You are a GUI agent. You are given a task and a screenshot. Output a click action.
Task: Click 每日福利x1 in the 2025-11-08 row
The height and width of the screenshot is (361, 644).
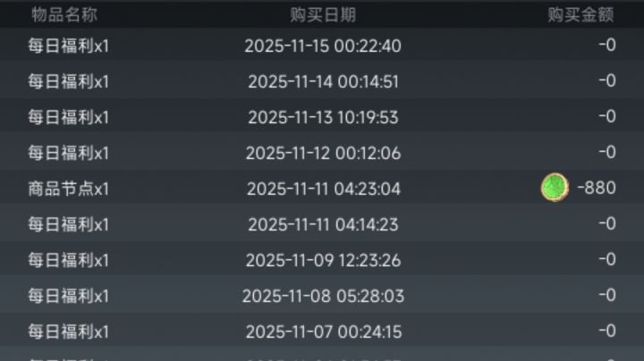[x=68, y=296]
